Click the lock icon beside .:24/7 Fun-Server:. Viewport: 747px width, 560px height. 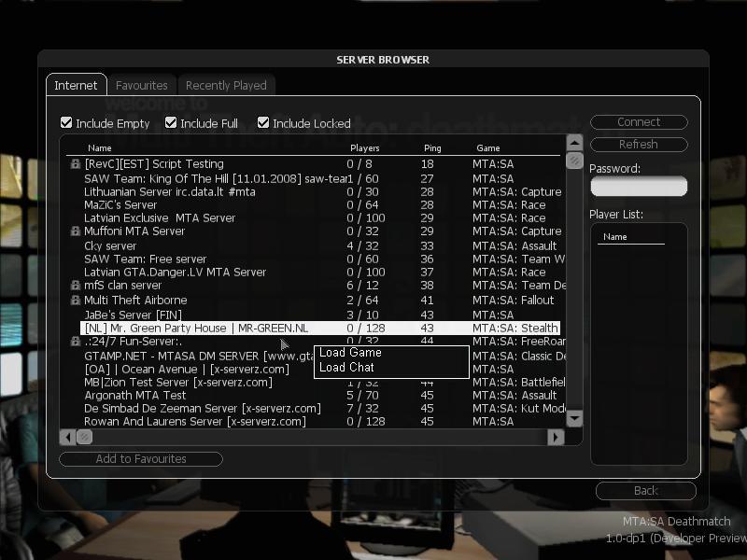tap(76, 341)
